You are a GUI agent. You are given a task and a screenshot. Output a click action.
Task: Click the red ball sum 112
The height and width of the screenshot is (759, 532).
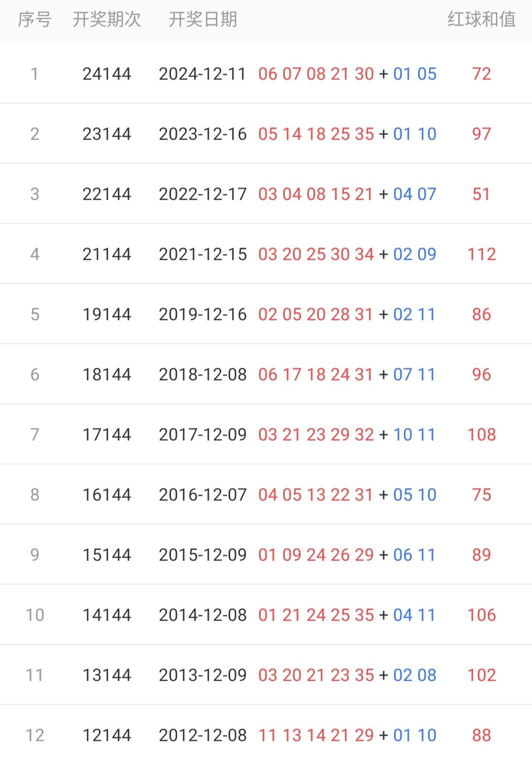pyautogui.click(x=481, y=254)
